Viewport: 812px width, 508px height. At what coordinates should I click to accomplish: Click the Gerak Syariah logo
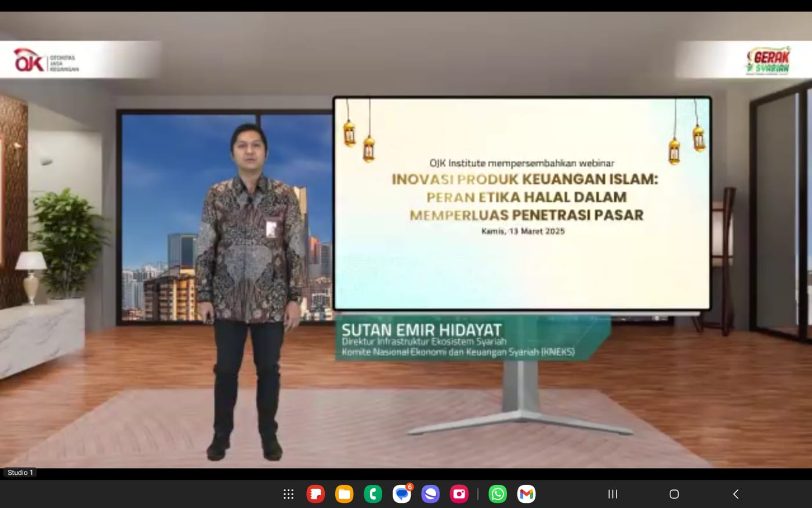(768, 60)
